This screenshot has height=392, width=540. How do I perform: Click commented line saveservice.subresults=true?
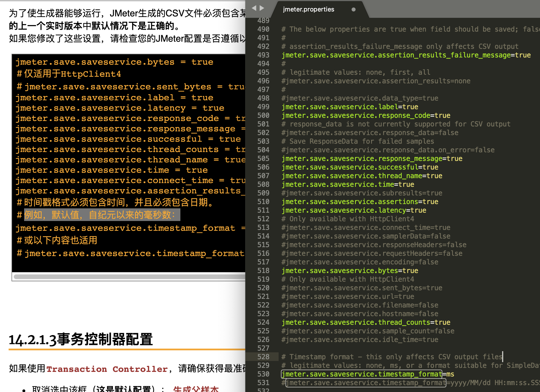[x=362, y=193]
